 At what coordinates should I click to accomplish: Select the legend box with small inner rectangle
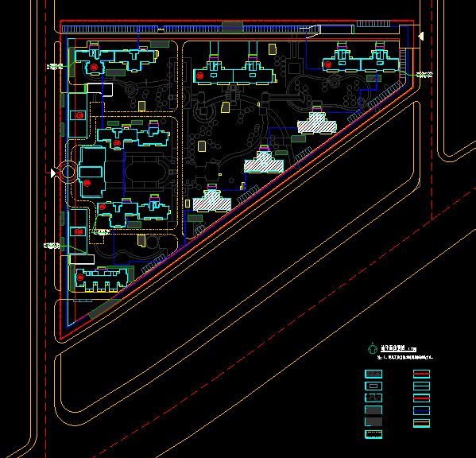coord(373,386)
